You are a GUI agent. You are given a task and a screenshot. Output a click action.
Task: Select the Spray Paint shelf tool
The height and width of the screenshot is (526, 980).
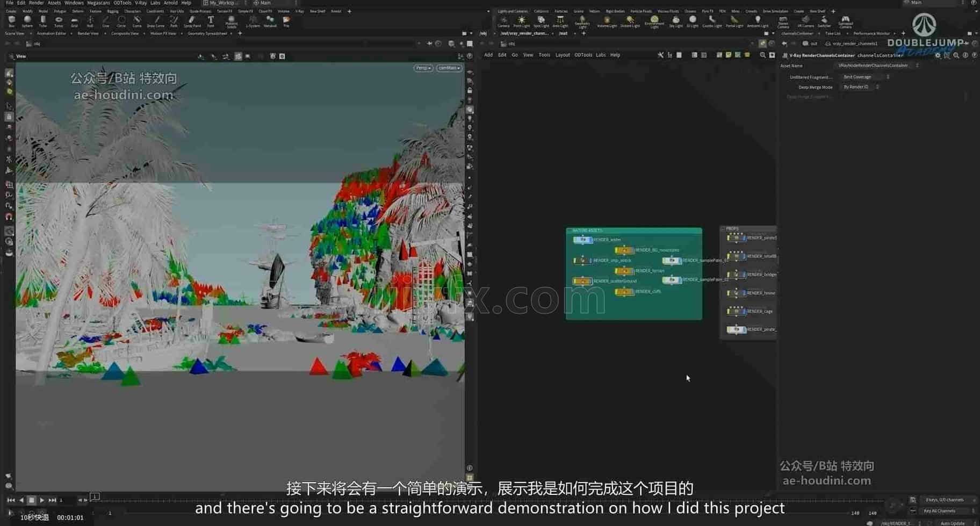192,21
